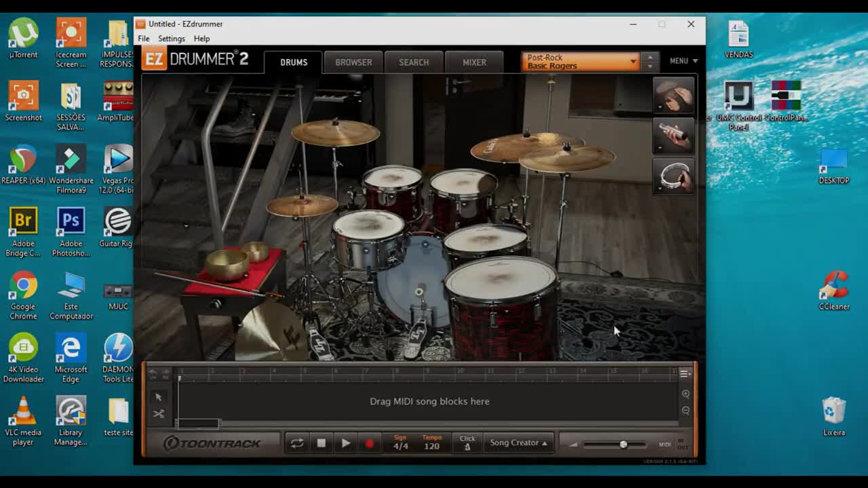Open Google Chrome desktop icon
Image resolution: width=868 pixels, height=488 pixels.
point(24,296)
